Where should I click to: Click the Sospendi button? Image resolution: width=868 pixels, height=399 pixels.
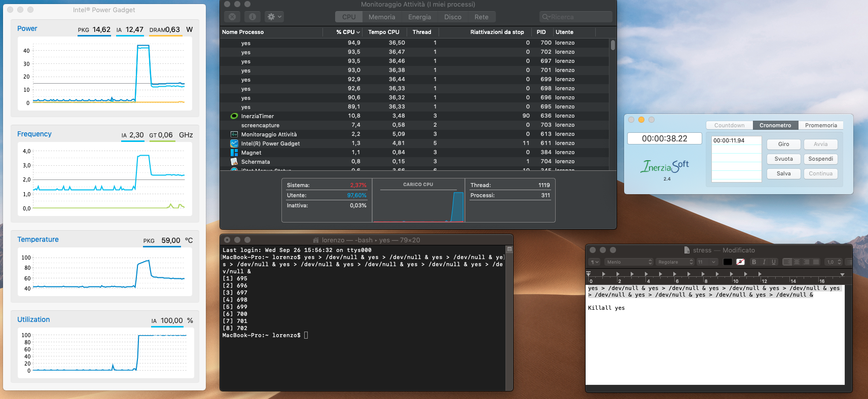pos(820,159)
